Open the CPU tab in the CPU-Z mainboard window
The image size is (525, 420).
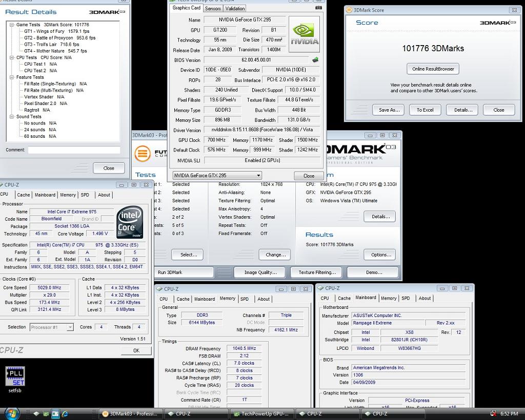pyautogui.click(x=325, y=298)
